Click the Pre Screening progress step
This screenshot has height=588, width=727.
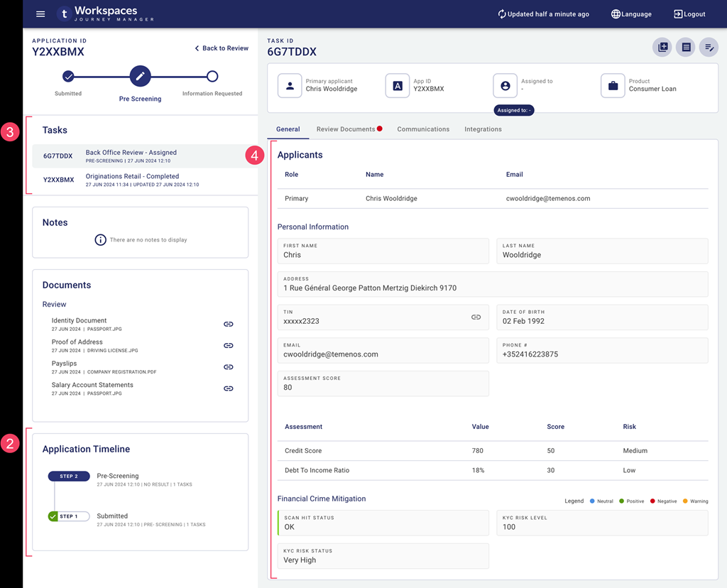click(140, 76)
